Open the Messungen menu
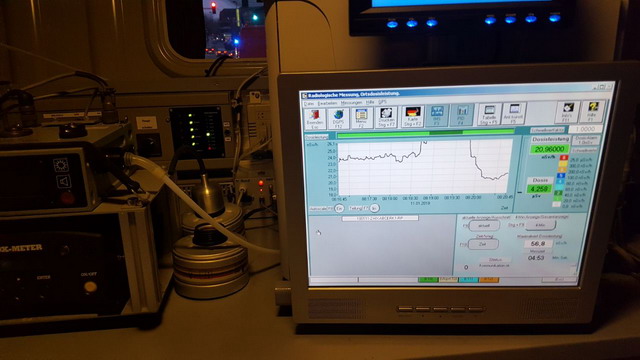 (351, 102)
